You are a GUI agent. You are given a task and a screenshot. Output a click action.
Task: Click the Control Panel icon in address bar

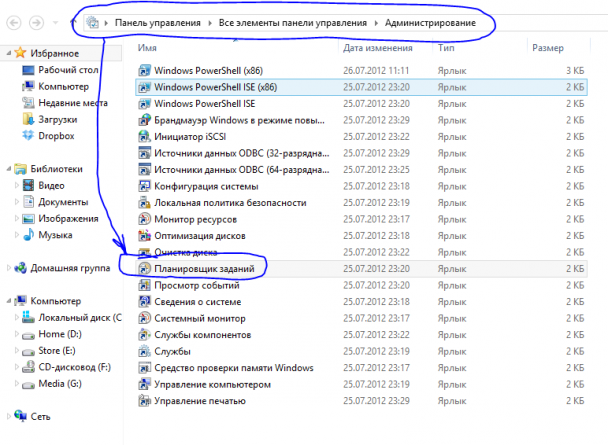tap(92, 22)
